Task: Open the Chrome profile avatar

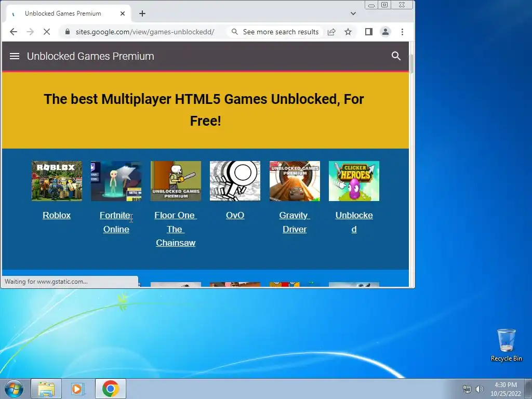Action: pyautogui.click(x=385, y=32)
